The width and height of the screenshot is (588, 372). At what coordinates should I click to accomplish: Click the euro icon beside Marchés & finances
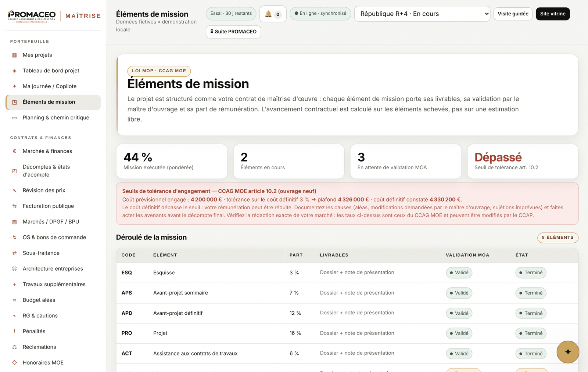click(x=15, y=151)
